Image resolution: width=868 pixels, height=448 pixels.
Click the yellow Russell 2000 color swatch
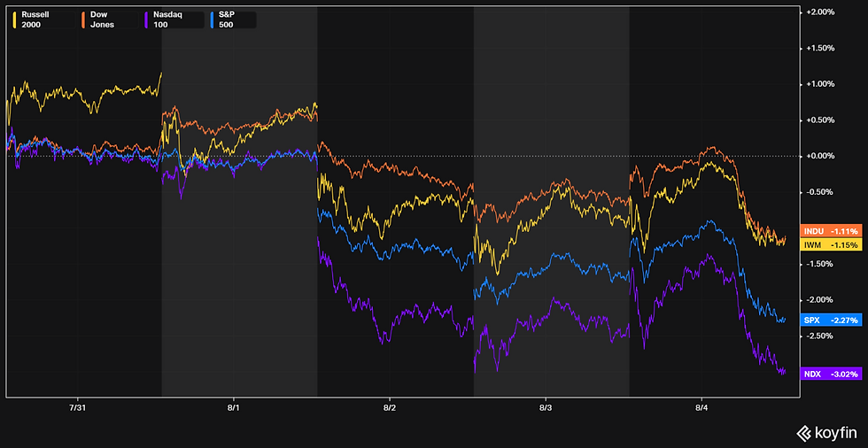tap(16, 19)
